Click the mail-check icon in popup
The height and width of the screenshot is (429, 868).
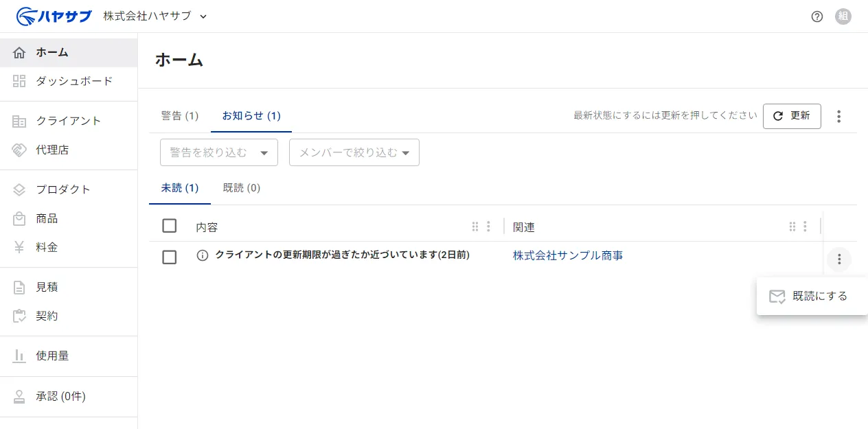pyautogui.click(x=777, y=297)
